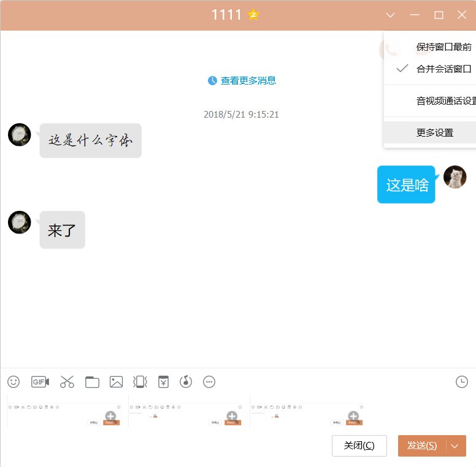
Task: Click the 关闭(C) button
Action: 359,446
